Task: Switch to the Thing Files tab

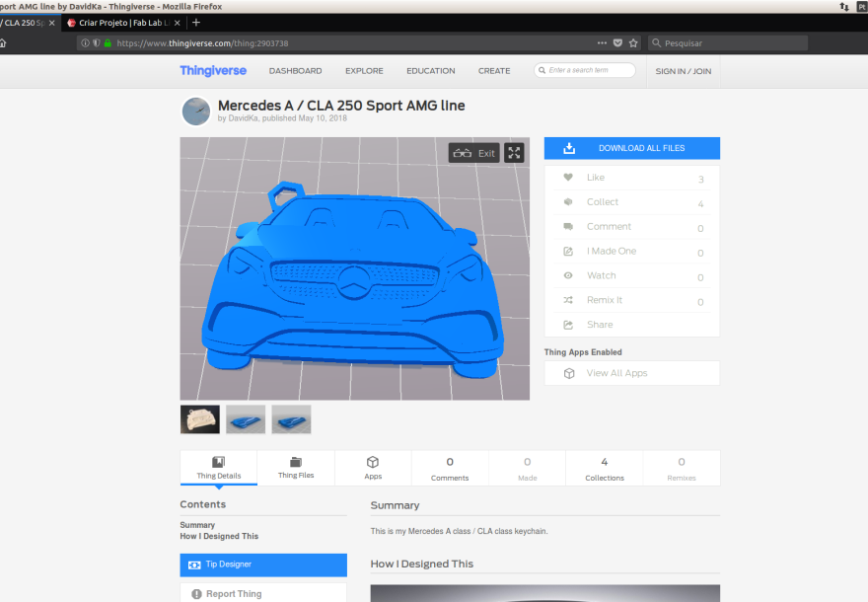Action: click(296, 468)
